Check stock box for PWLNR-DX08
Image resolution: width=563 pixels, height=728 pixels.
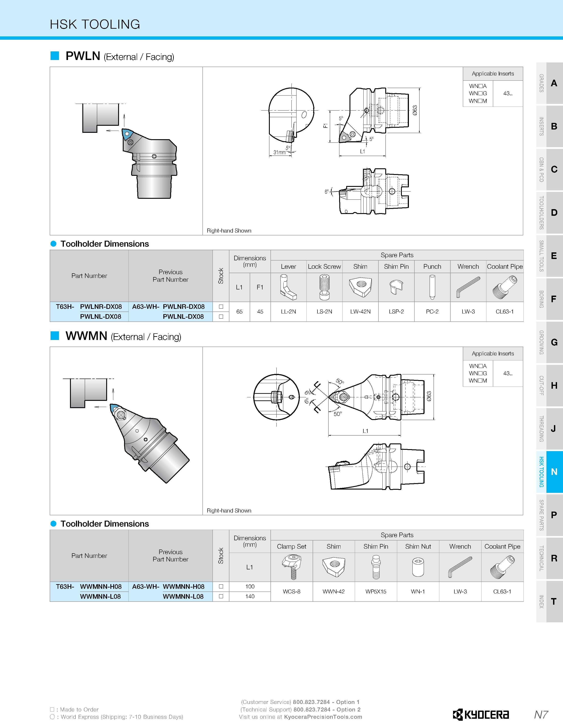pyautogui.click(x=221, y=307)
